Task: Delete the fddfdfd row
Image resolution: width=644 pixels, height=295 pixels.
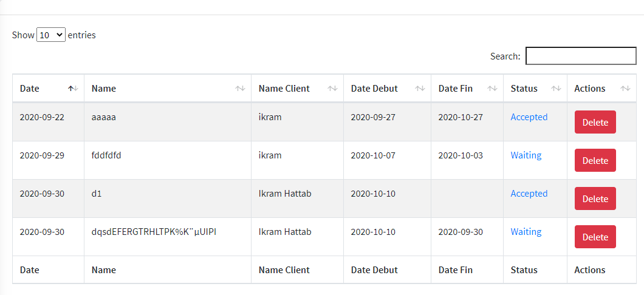Action: pos(595,160)
